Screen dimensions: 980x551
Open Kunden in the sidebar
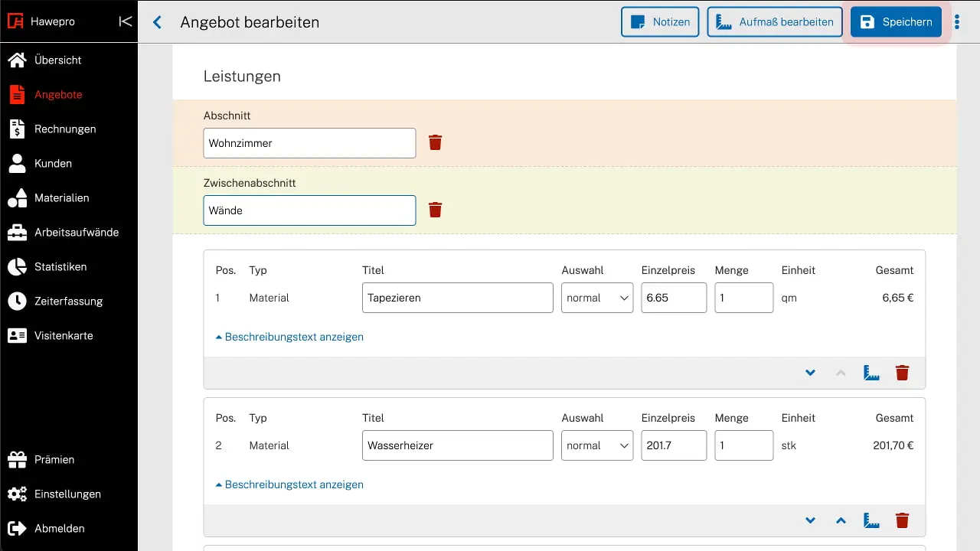click(x=69, y=163)
